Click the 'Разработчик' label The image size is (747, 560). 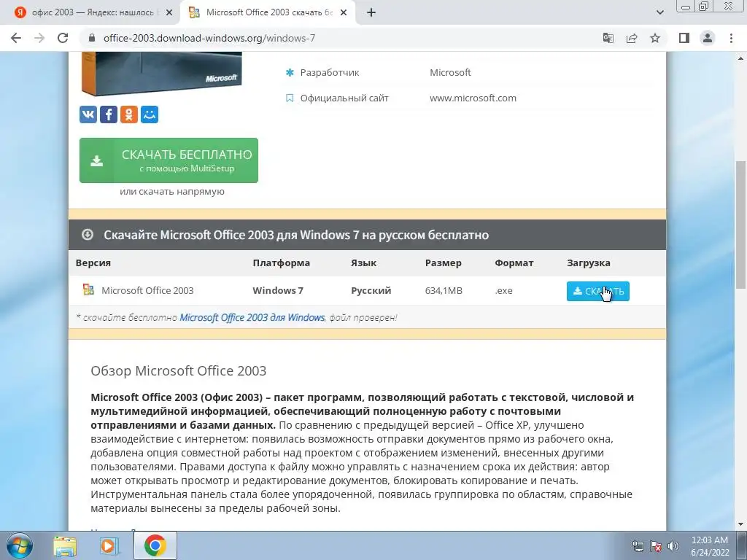(330, 72)
